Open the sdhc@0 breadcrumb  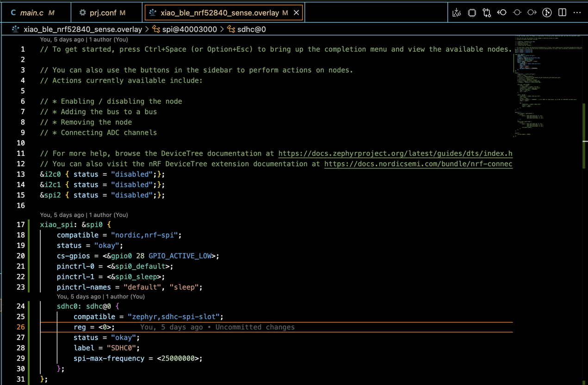click(x=252, y=29)
